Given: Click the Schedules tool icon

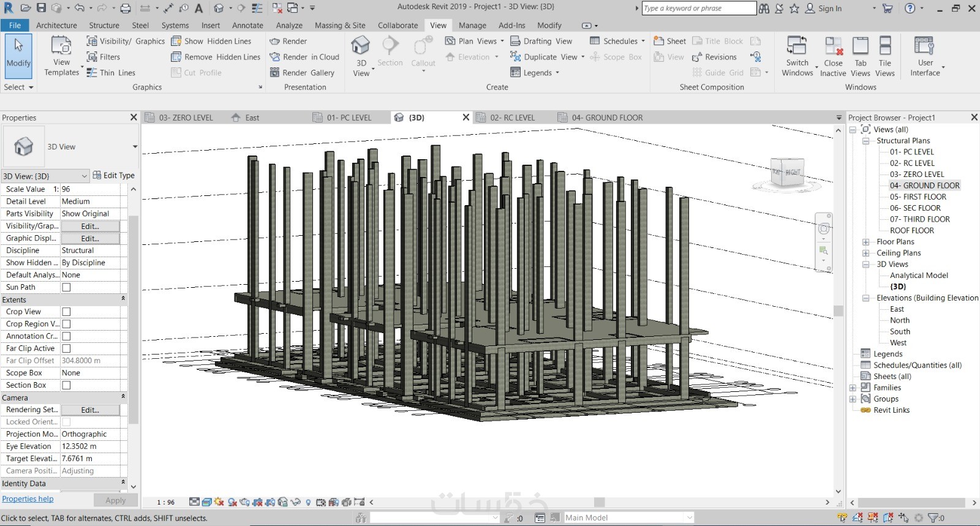Looking at the screenshot, I should (594, 41).
